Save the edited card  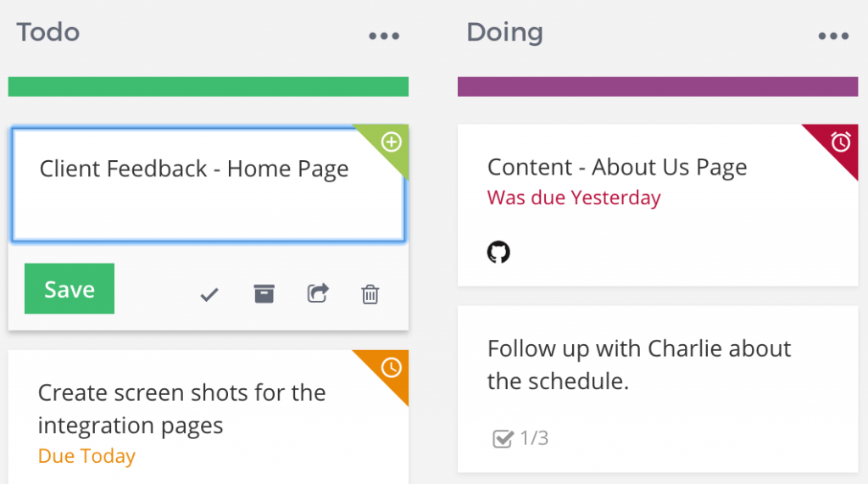click(x=70, y=288)
